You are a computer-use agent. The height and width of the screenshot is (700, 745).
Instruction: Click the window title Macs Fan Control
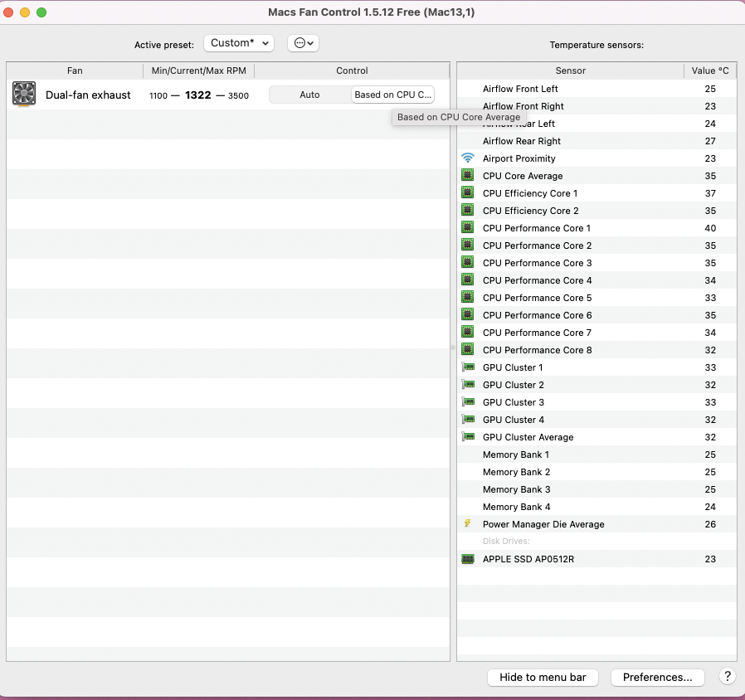click(372, 12)
